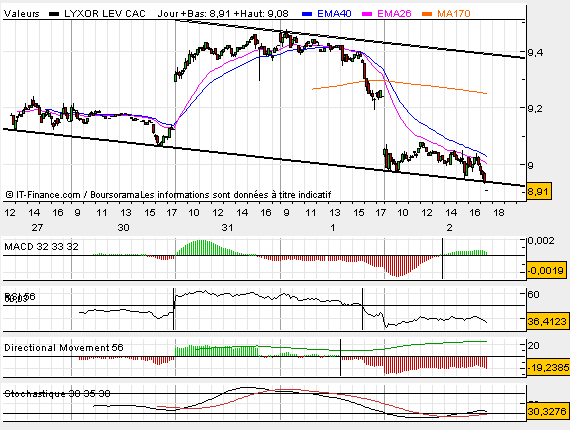
Task: Click the MACD 32 33 32 indicator label
Action: click(x=41, y=247)
